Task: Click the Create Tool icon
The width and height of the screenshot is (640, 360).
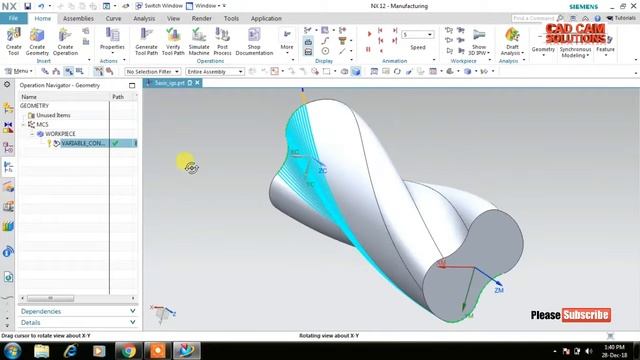Action: (13, 41)
